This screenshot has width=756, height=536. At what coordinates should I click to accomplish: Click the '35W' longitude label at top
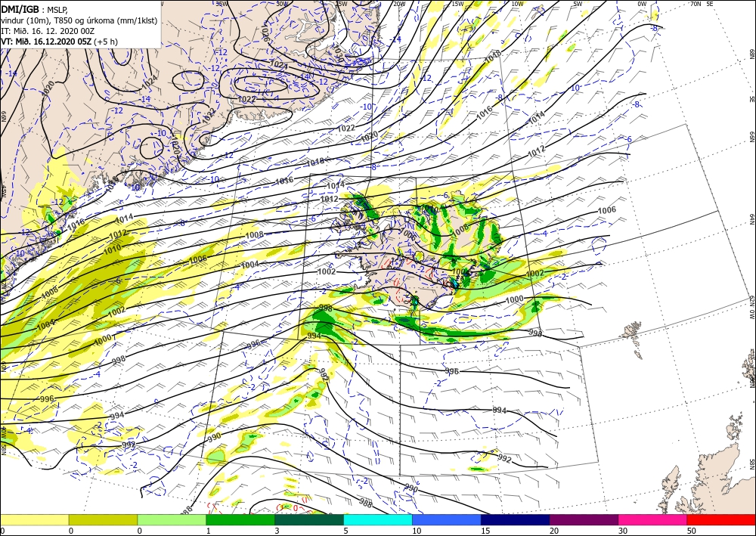pyautogui.click(x=222, y=4)
